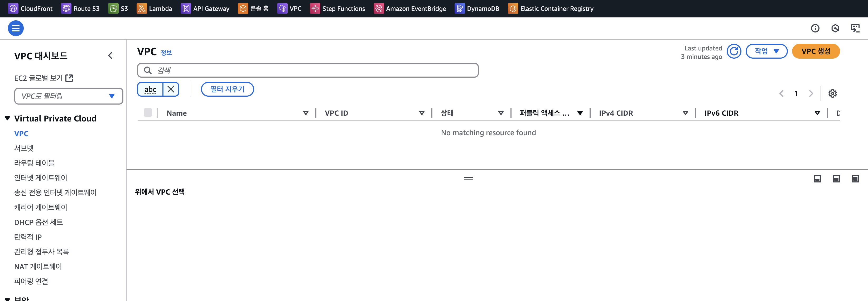
Task: Sort by Name column arrow
Action: coord(306,113)
